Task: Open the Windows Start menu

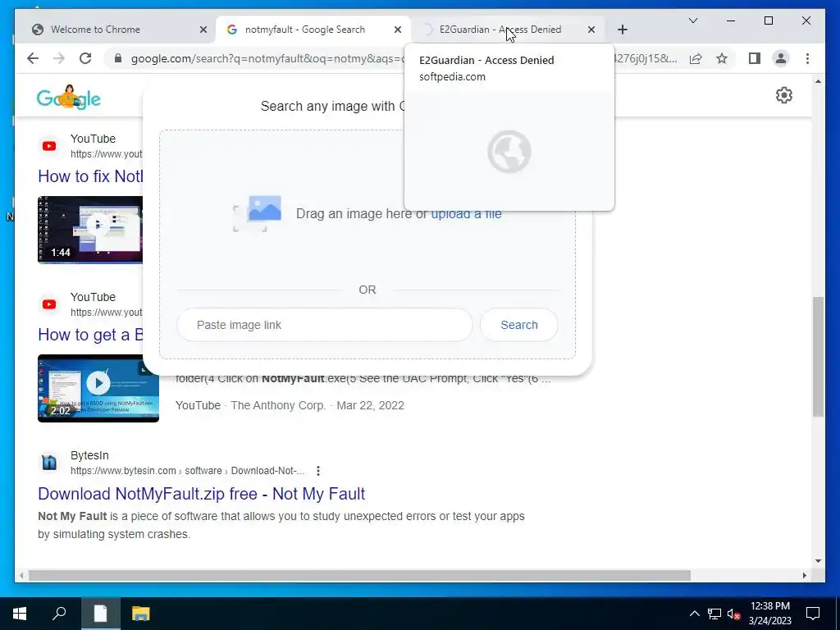Action: pos(20,614)
